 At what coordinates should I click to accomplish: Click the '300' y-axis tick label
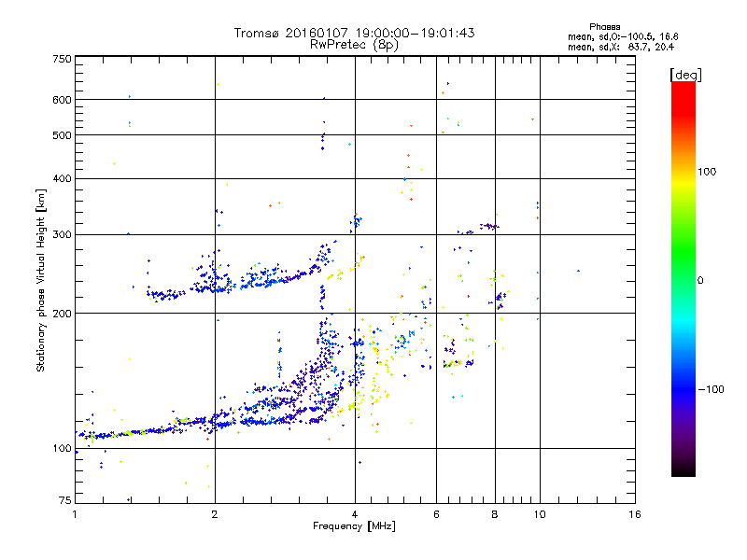click(62, 234)
